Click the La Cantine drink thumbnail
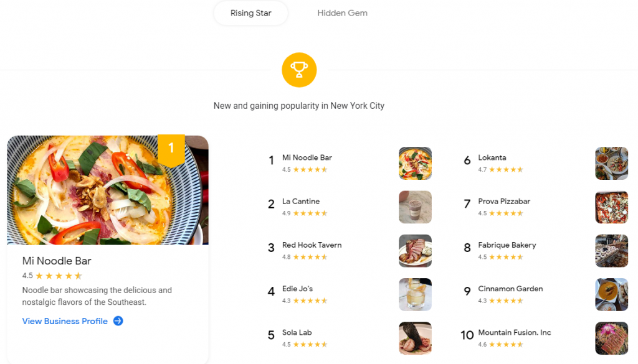This screenshot has height=364, width=638. [415, 207]
